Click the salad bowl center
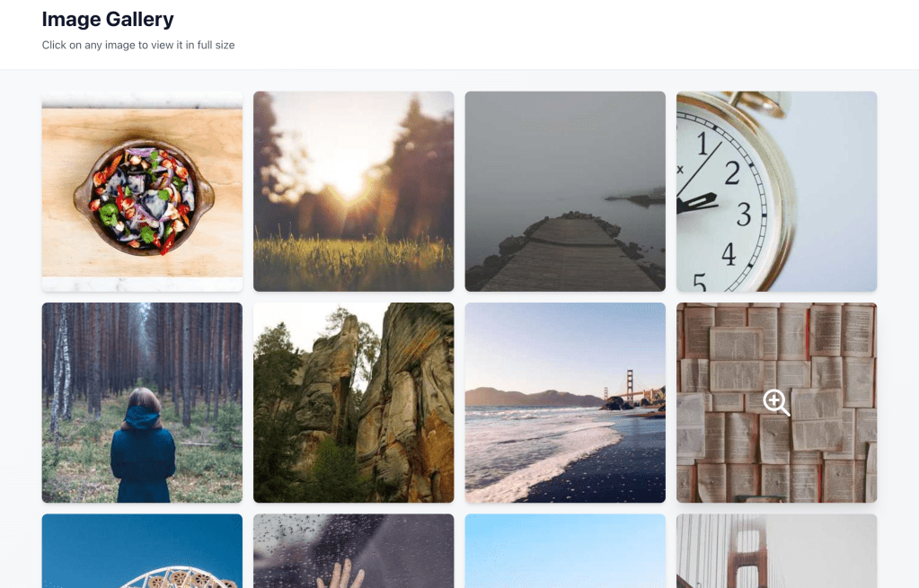Screen dimensions: 919x588 click(144, 197)
